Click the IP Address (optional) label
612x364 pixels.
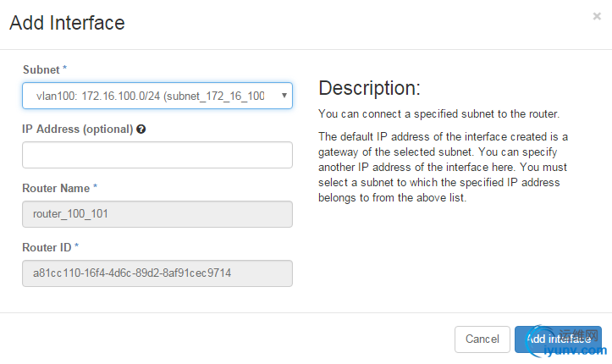pyautogui.click(x=77, y=130)
